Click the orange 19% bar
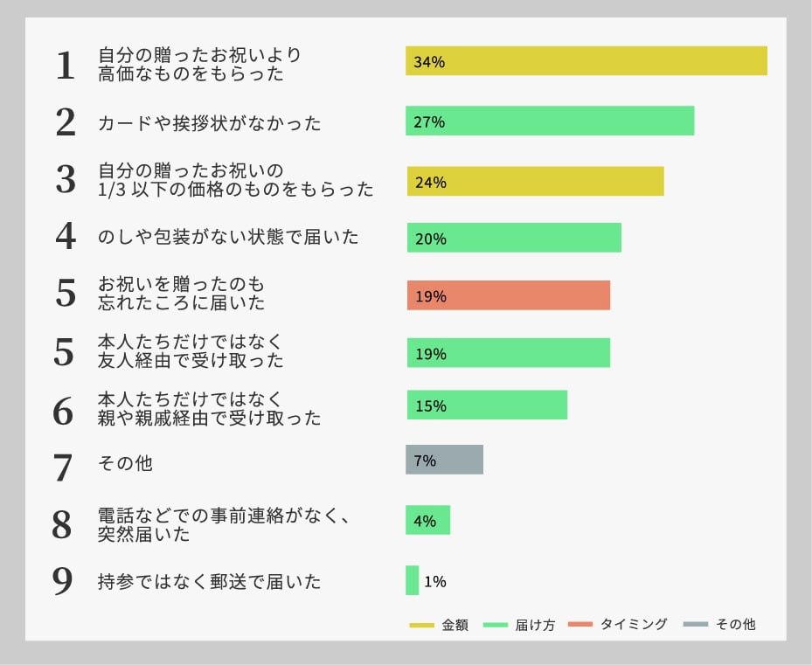Image resolution: width=812 pixels, height=665 pixels. pyautogui.click(x=508, y=295)
